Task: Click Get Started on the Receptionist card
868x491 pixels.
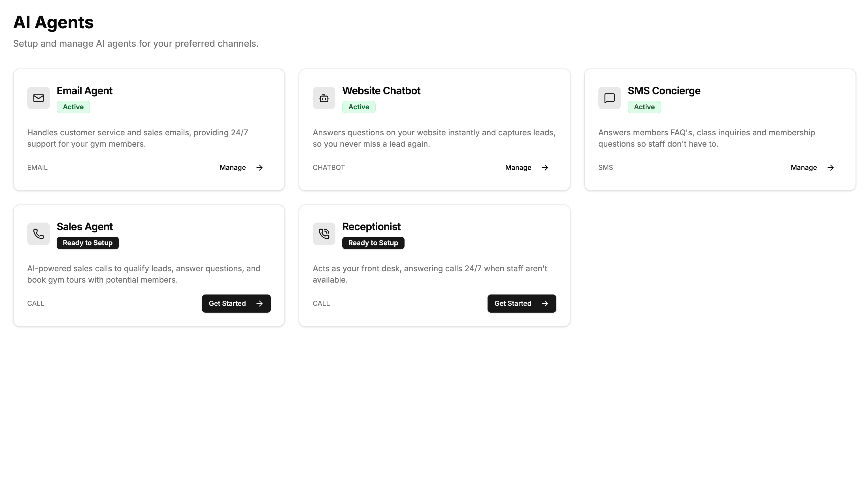Action: 522,304
